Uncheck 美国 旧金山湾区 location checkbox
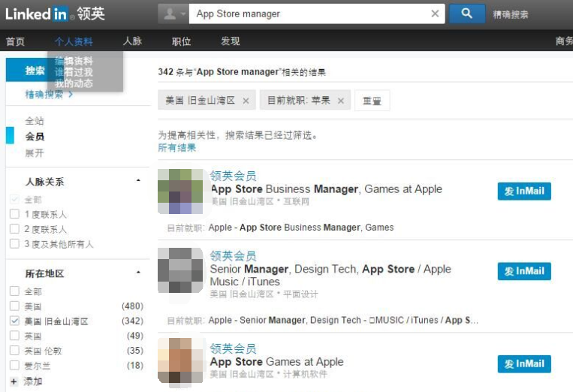573x392 pixels. [x=14, y=321]
